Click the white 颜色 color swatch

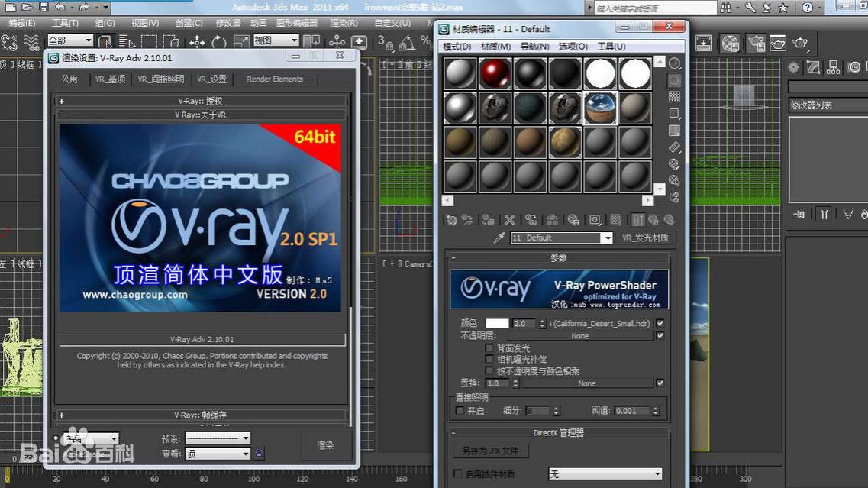pyautogui.click(x=497, y=323)
